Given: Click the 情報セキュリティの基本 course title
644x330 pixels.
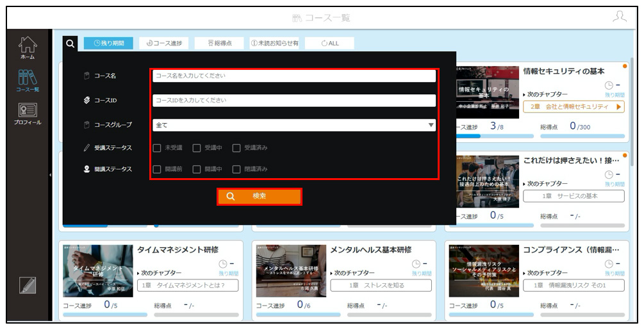Looking at the screenshot, I should (564, 71).
